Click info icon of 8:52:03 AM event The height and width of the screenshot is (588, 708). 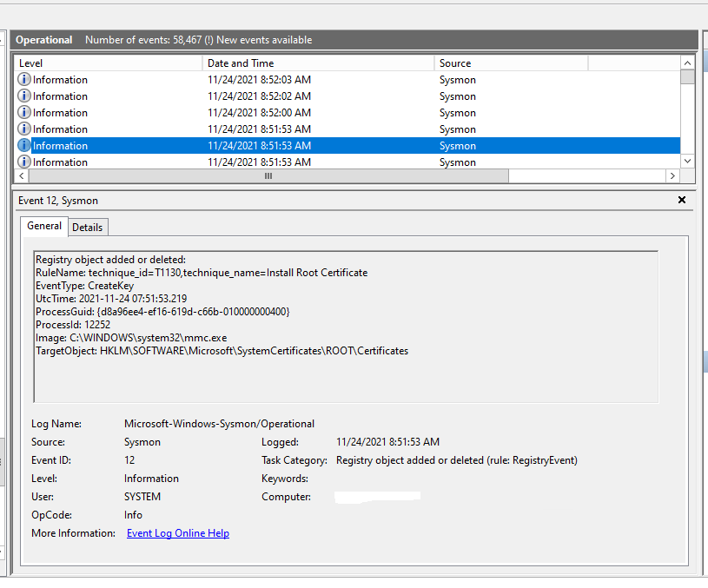click(x=24, y=80)
